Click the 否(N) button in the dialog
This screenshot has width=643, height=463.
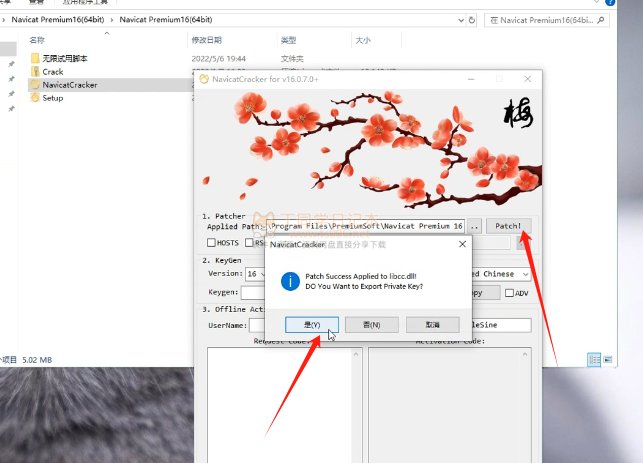pos(372,325)
